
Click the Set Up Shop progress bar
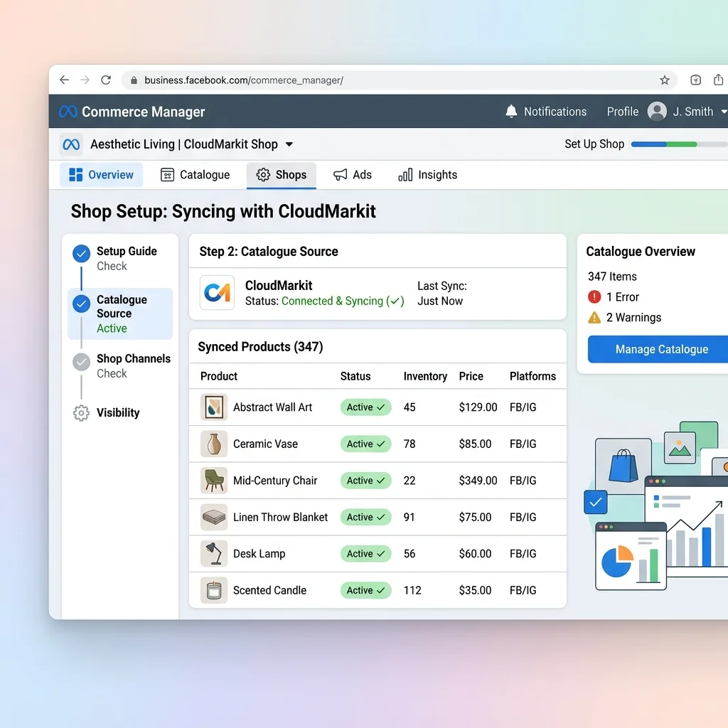(x=679, y=144)
